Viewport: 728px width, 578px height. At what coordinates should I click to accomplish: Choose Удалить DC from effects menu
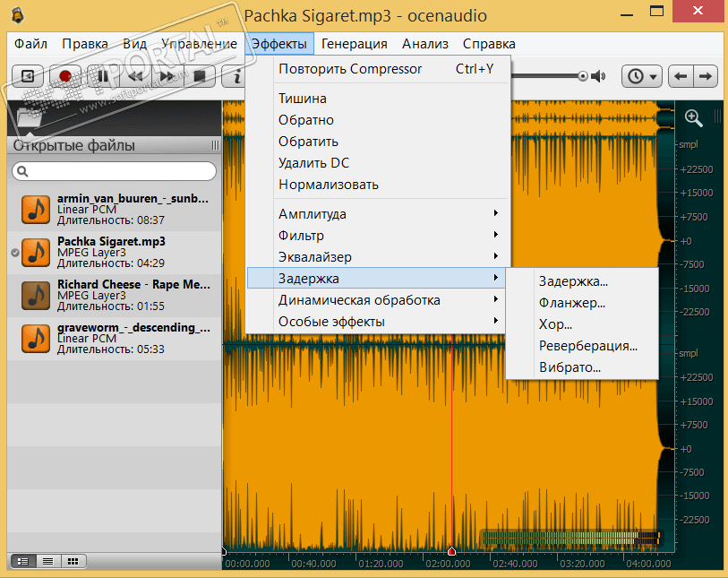tap(378, 162)
